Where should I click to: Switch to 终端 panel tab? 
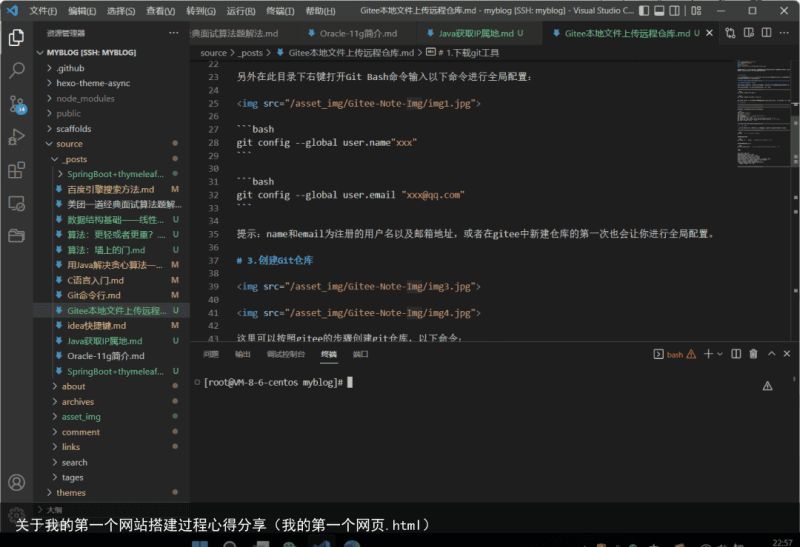(x=329, y=354)
